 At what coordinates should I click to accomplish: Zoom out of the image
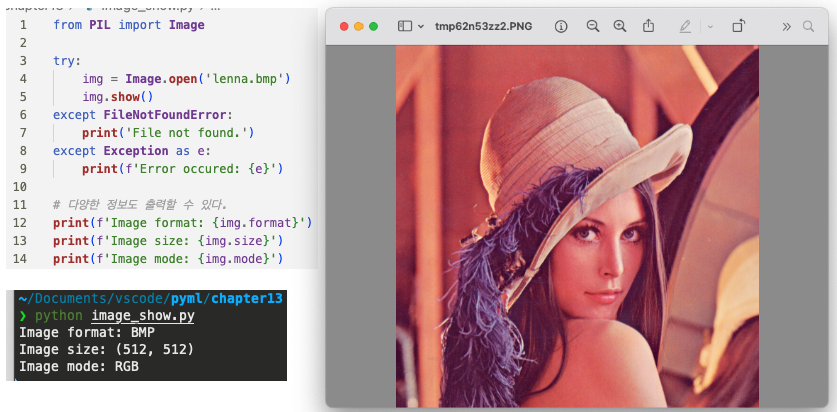593,26
